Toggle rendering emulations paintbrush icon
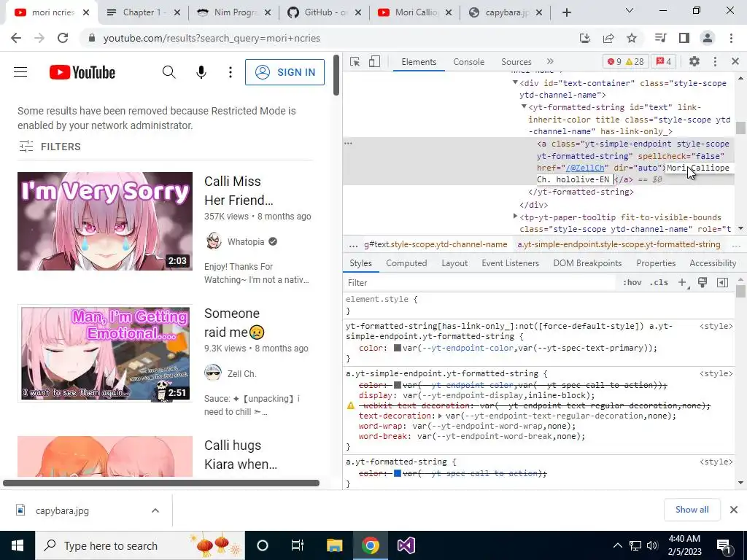747x560 pixels. (703, 282)
